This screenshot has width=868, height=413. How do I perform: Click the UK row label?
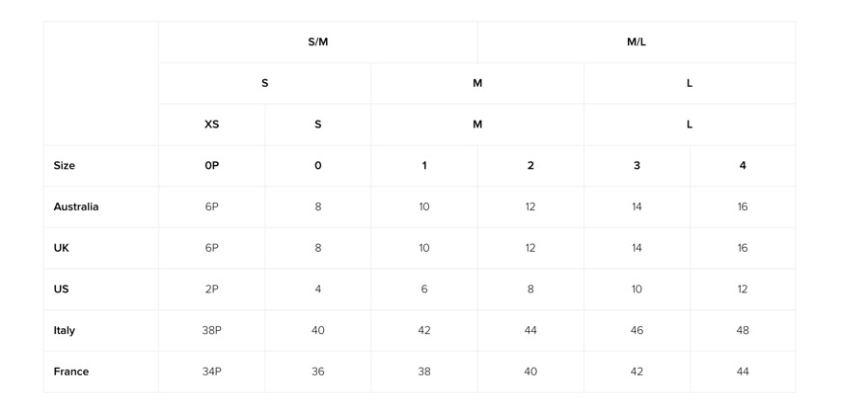tap(62, 248)
